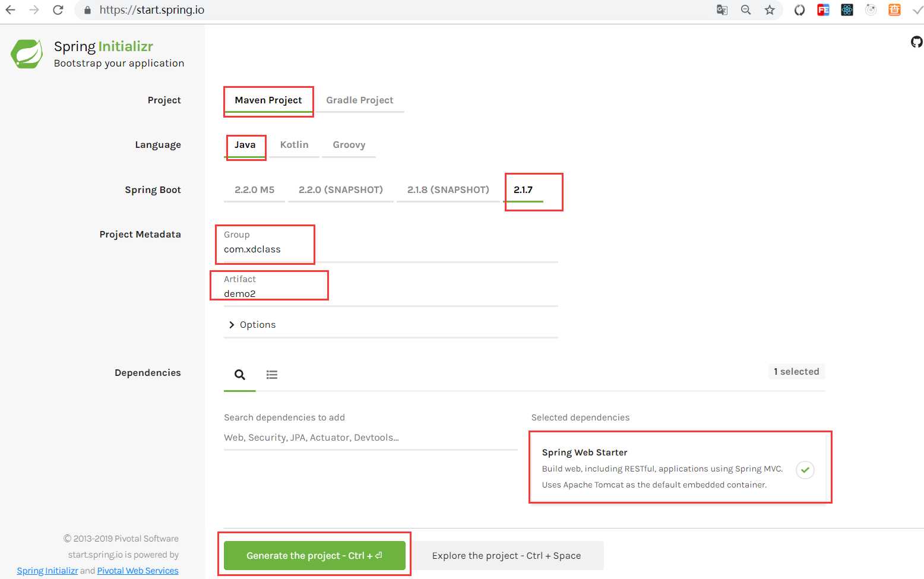Open the Spring Initializr footer link

pos(48,571)
